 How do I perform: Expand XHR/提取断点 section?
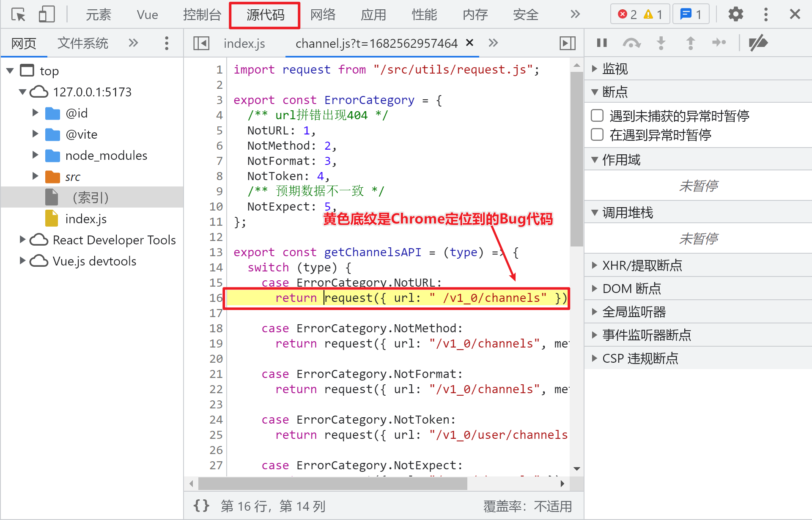698,265
